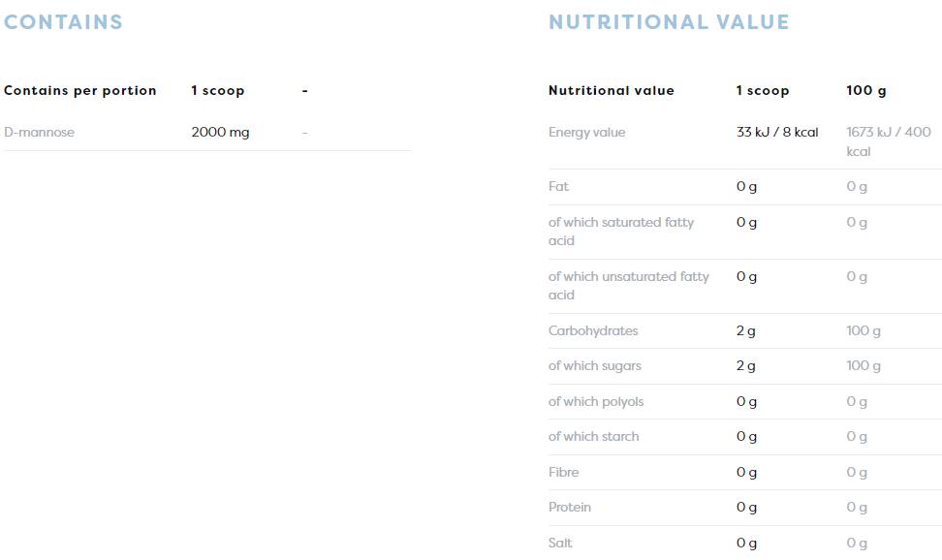The image size is (942, 560).
Task: Click the 'of which polyols' label
Action: (x=595, y=401)
